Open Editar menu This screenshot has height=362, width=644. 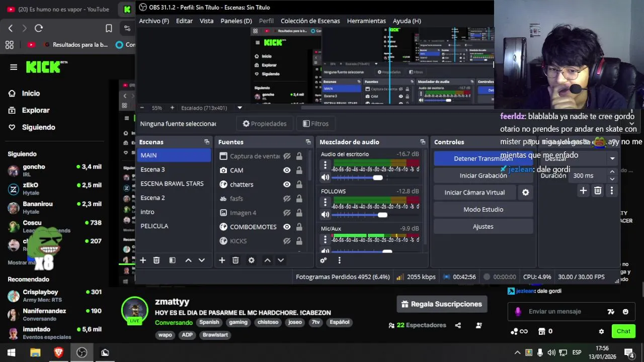[184, 21]
